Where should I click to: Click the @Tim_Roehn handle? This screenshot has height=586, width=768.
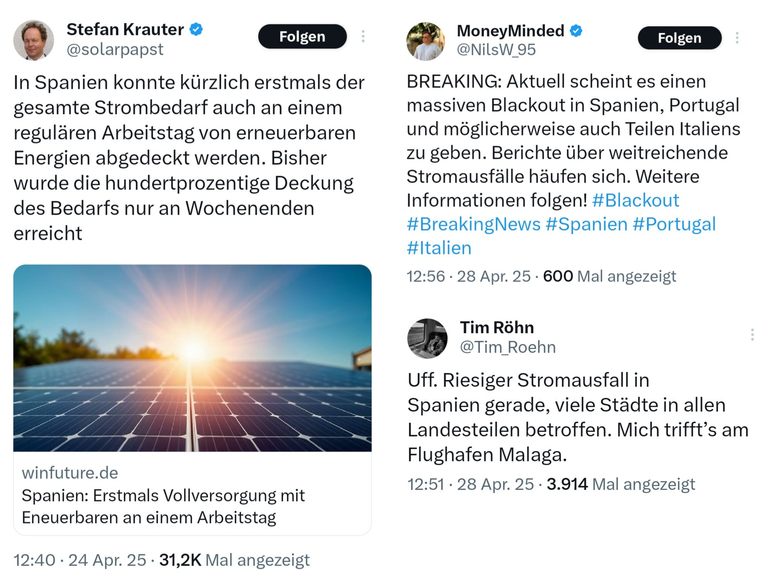508,347
